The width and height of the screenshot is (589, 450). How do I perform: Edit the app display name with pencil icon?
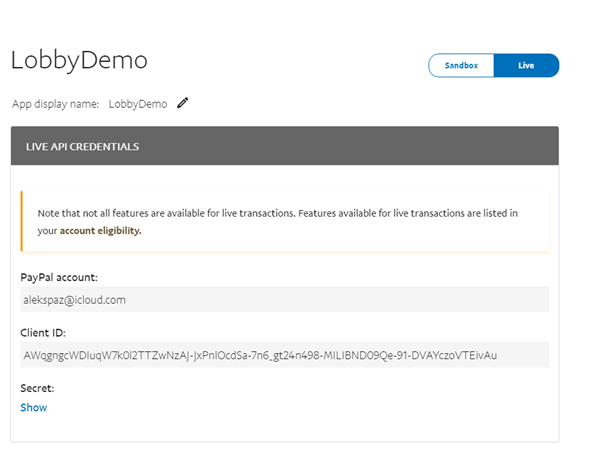click(183, 103)
